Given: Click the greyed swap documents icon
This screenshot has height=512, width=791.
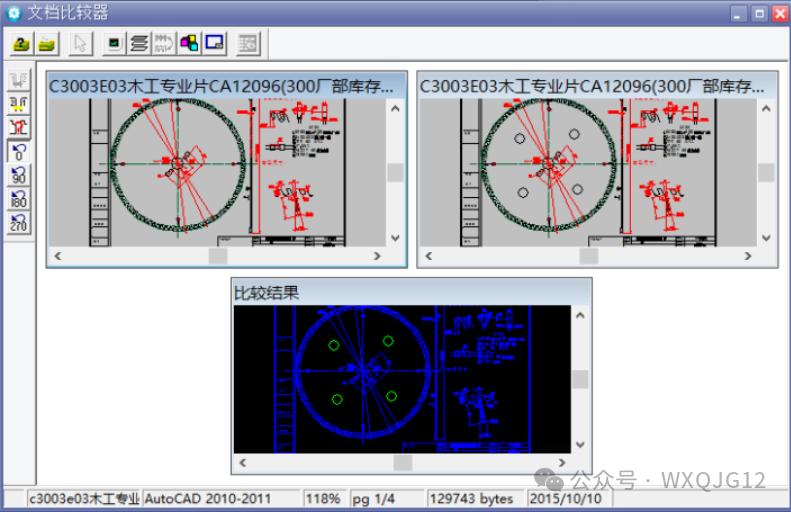Looking at the screenshot, I should (x=164, y=44).
